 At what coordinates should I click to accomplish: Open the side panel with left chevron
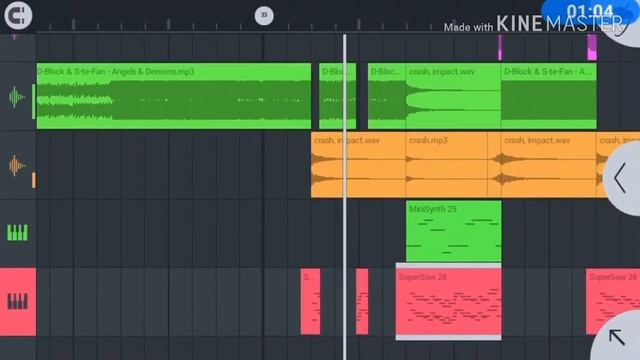(622, 178)
